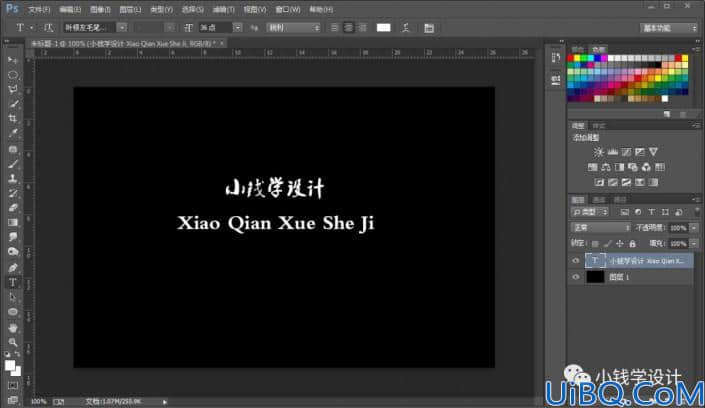705x408 pixels.
Task: Select the Hand tool
Action: 13,328
